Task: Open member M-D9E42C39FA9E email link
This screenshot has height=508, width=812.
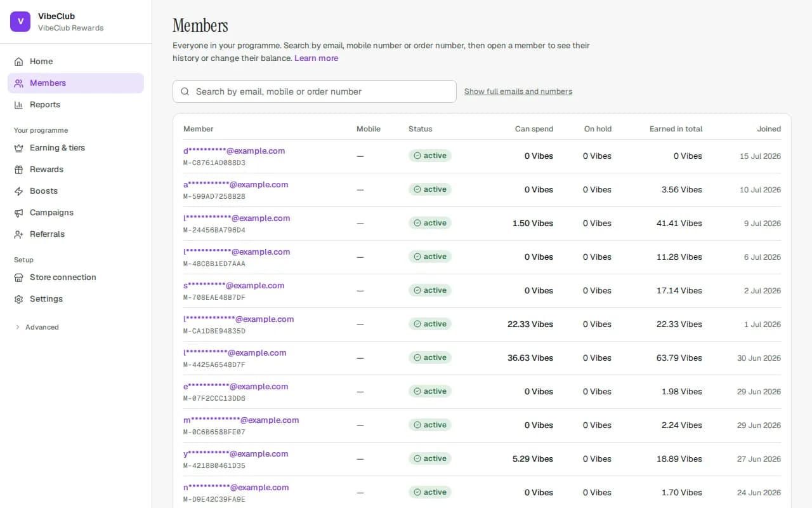Action: (236, 488)
